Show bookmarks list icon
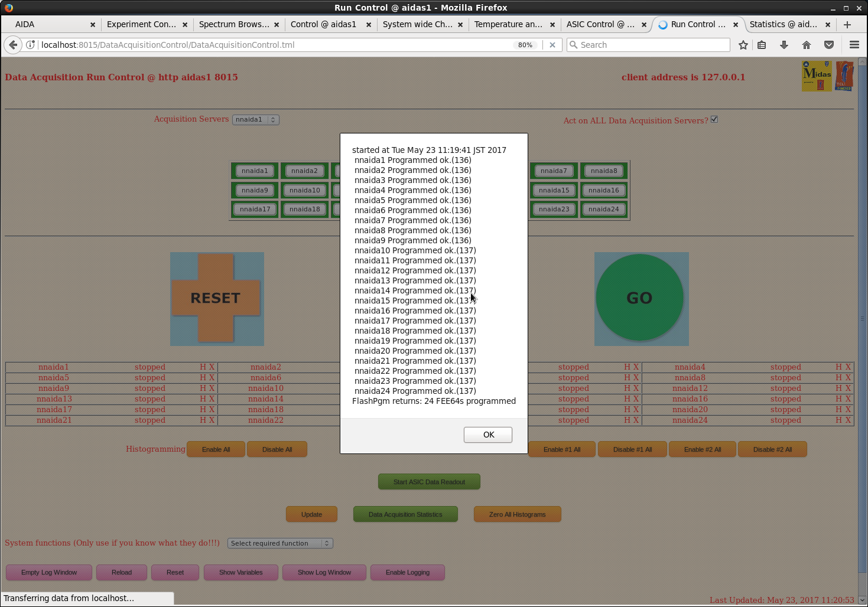The height and width of the screenshot is (607, 868). coord(762,45)
